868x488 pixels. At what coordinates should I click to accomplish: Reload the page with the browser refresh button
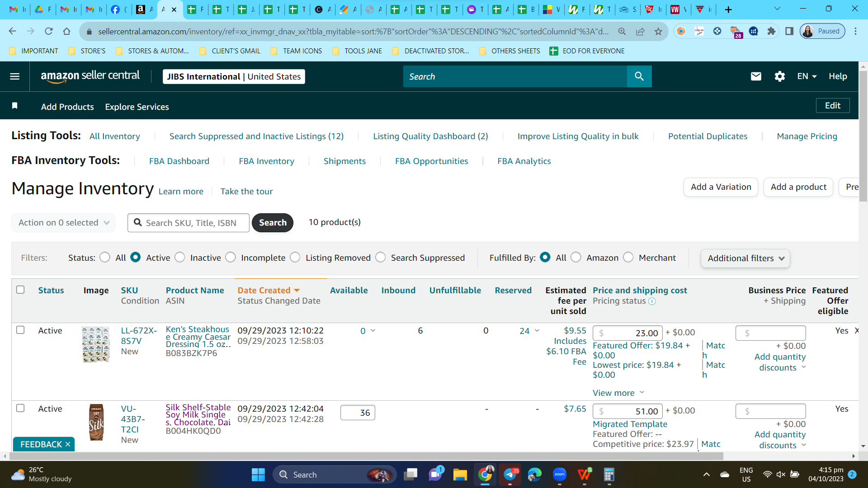click(x=49, y=31)
